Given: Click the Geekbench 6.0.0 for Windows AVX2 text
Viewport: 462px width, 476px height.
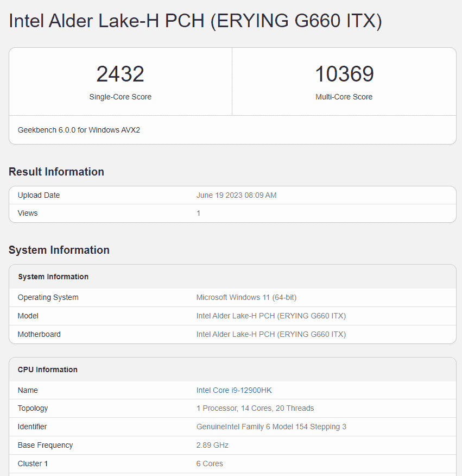Looking at the screenshot, I should [x=79, y=130].
